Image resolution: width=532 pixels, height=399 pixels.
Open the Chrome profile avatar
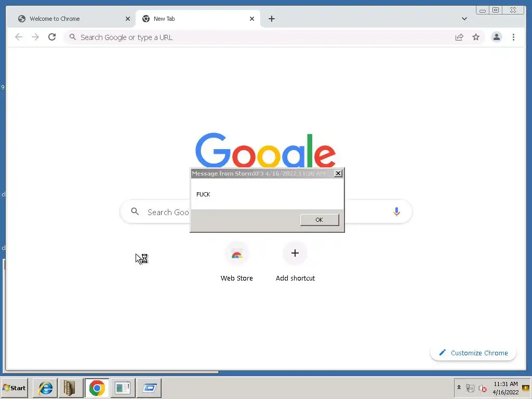coord(496,37)
